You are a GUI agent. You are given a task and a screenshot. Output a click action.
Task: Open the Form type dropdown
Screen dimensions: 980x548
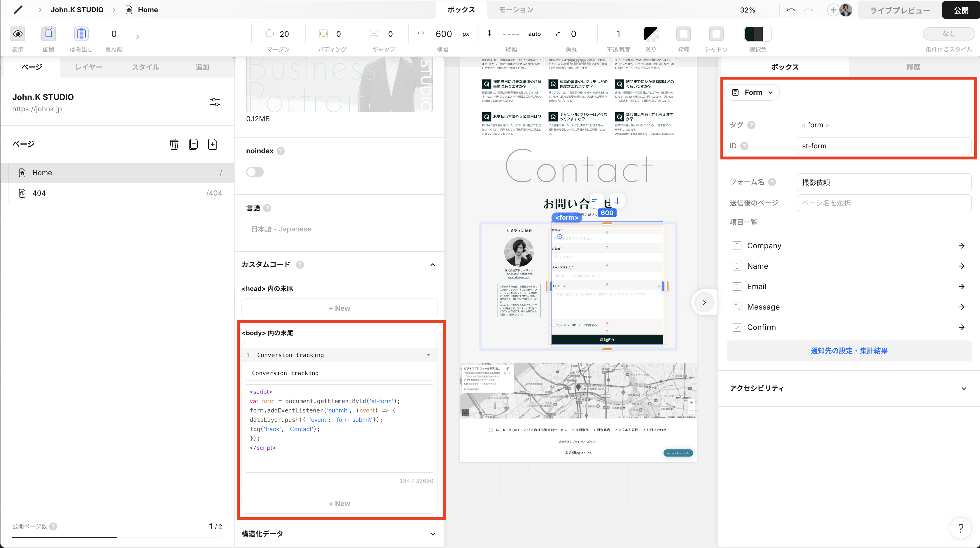tap(752, 92)
